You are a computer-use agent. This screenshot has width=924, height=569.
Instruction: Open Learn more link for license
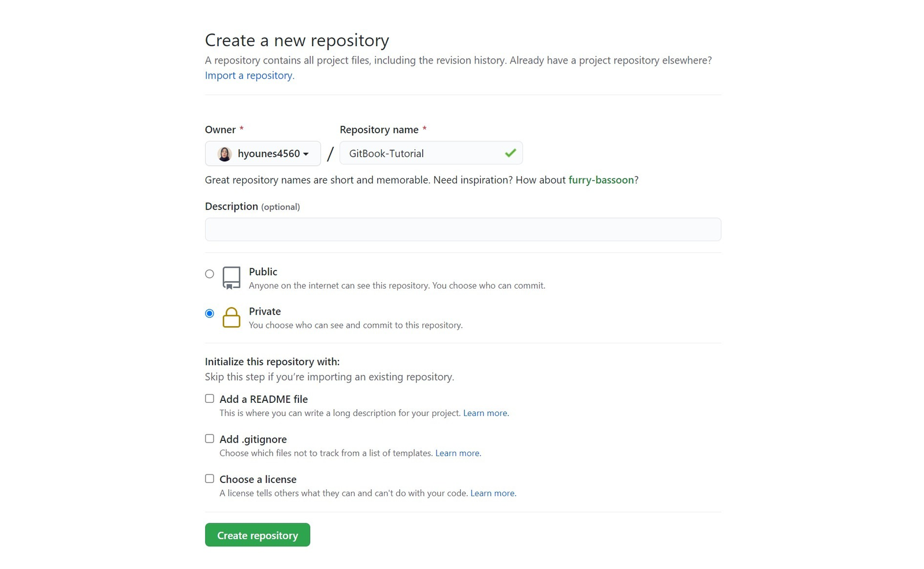(492, 493)
